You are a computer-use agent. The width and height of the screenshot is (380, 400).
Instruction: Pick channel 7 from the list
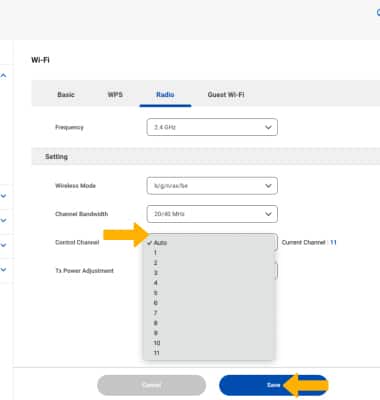(209, 313)
